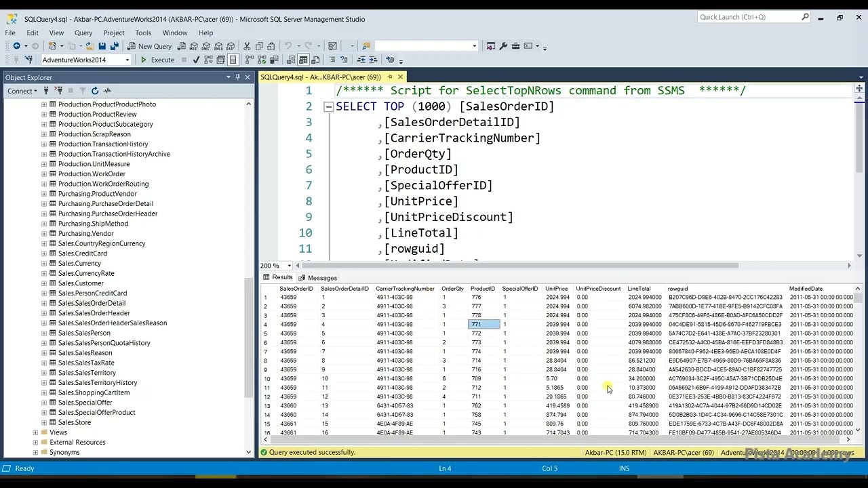Switch to the Results tab
The image size is (868, 488).
pos(278,278)
